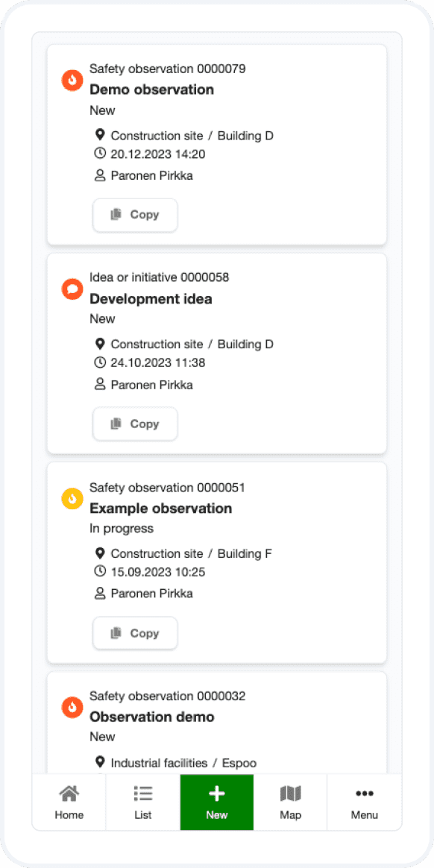Image resolution: width=434 pixels, height=868 pixels.
Task: Click person icon in Demo observation card
Action: click(x=100, y=175)
